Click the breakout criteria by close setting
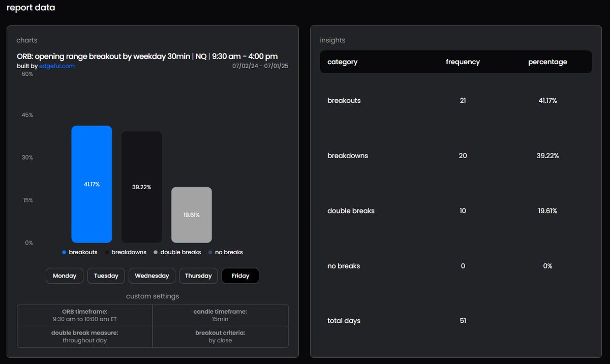The image size is (610, 364). [220, 337]
